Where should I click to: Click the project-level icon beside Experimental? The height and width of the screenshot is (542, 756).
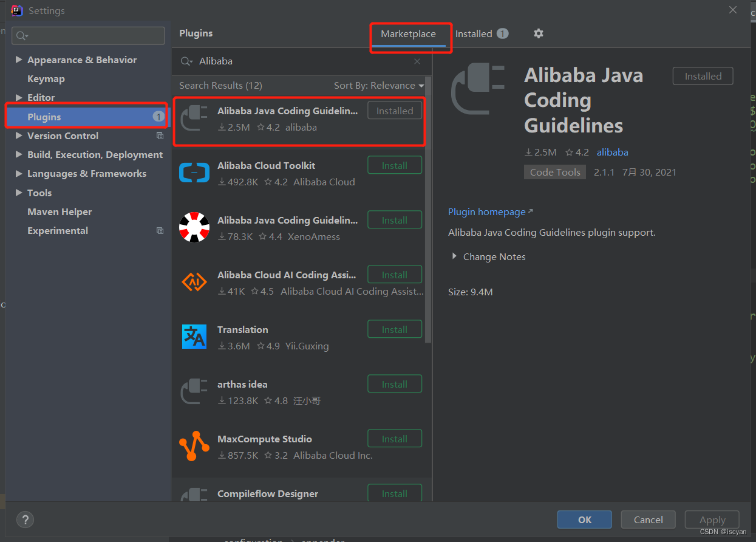[x=160, y=230]
